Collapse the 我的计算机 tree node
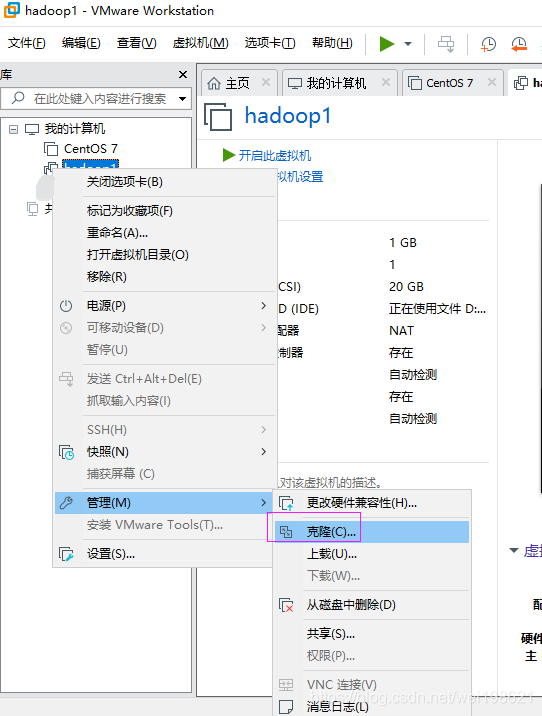Screen dimensions: 542x716 click(14, 129)
